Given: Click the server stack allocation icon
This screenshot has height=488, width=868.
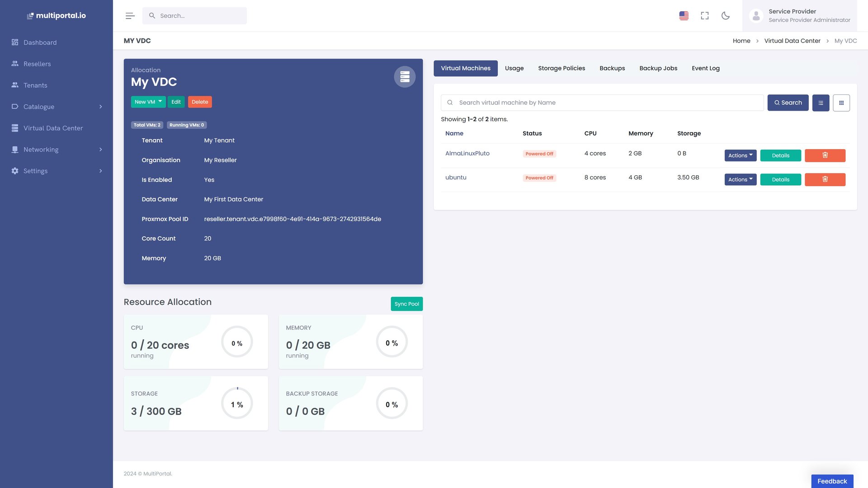Looking at the screenshot, I should pos(404,77).
